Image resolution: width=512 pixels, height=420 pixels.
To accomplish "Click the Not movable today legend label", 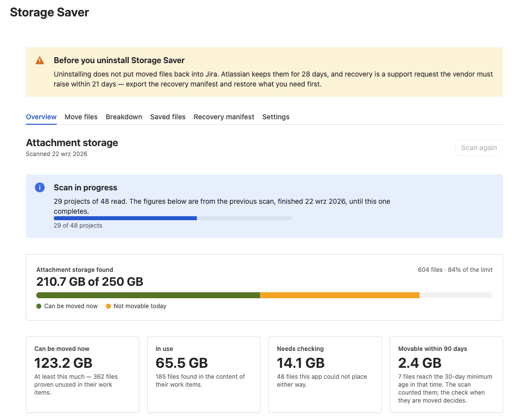I will [140, 306].
